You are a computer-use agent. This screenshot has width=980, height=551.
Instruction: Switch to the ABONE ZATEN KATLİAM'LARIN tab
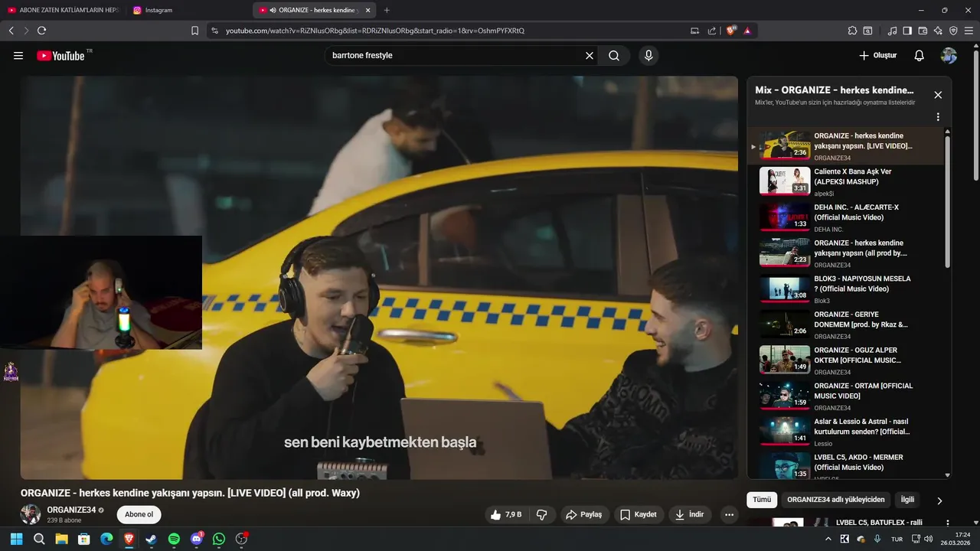pyautogui.click(x=63, y=10)
